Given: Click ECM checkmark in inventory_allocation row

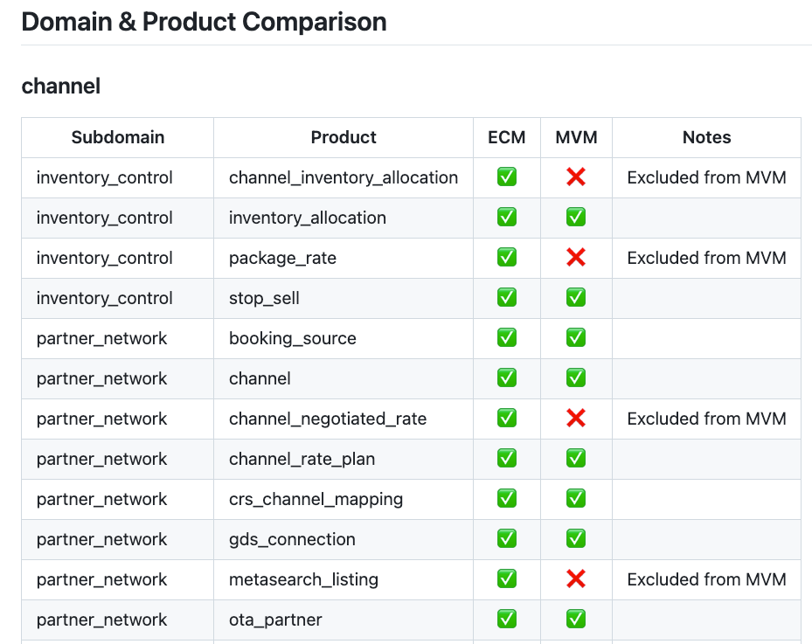Looking at the screenshot, I should click(x=506, y=218).
